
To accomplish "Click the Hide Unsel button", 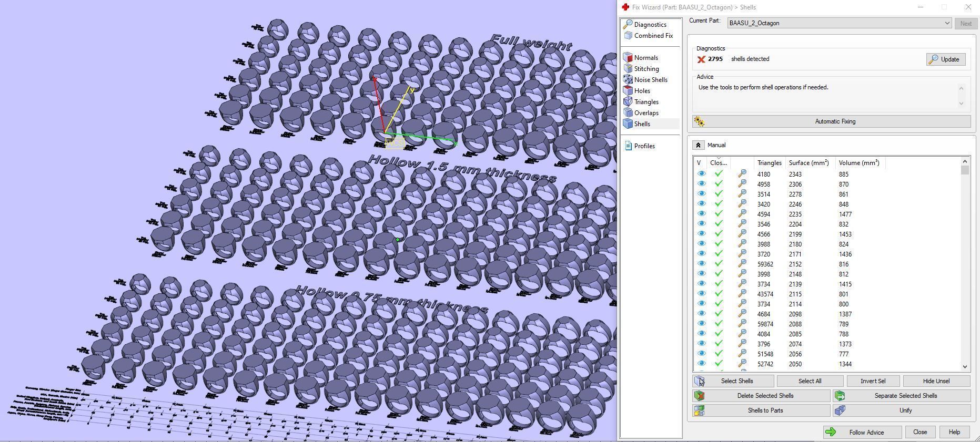I will pyautogui.click(x=936, y=381).
